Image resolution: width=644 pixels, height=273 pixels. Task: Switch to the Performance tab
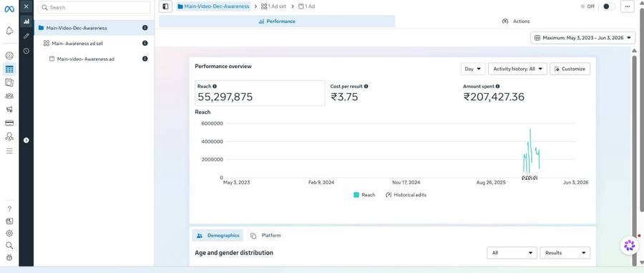(x=277, y=21)
